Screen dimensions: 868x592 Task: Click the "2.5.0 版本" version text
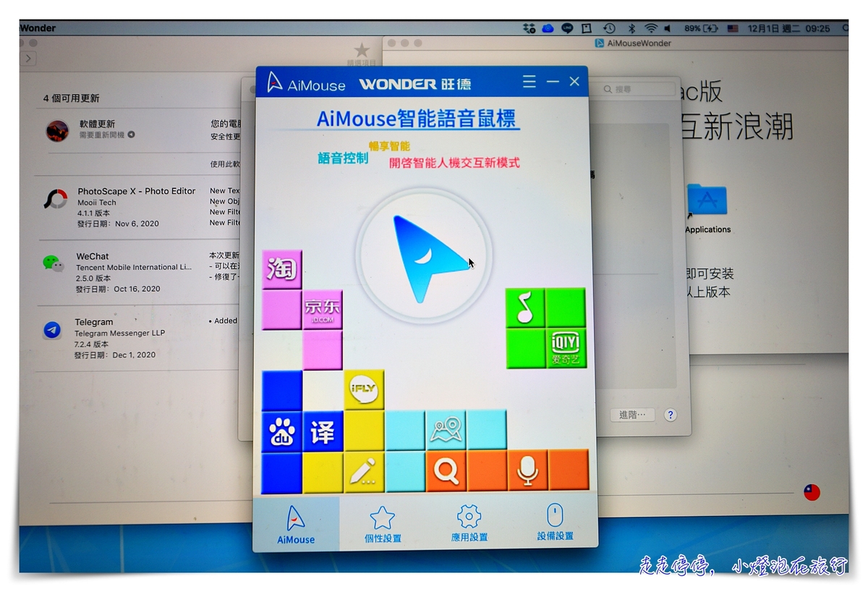click(93, 278)
